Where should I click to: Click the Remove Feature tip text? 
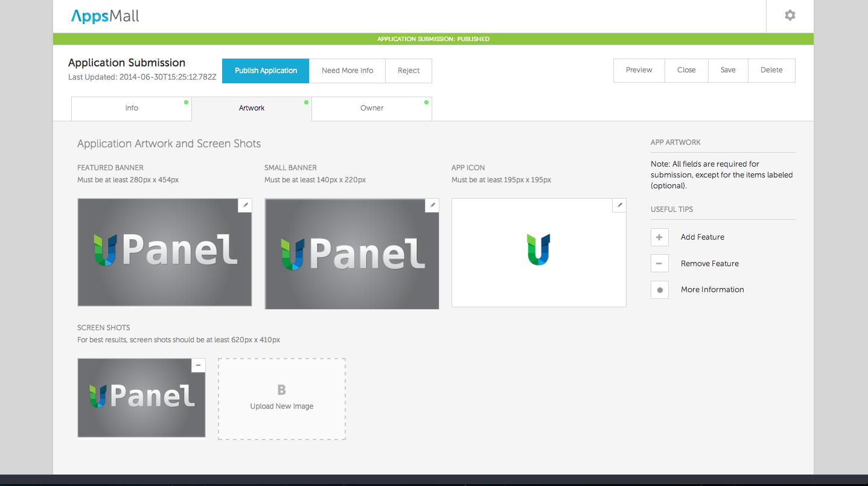(x=710, y=264)
